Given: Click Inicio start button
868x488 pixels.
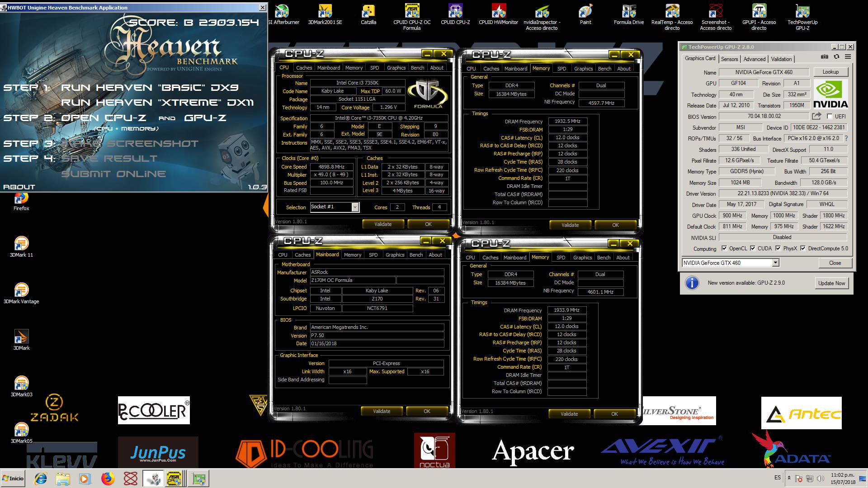Looking at the screenshot, I should 14,479.
